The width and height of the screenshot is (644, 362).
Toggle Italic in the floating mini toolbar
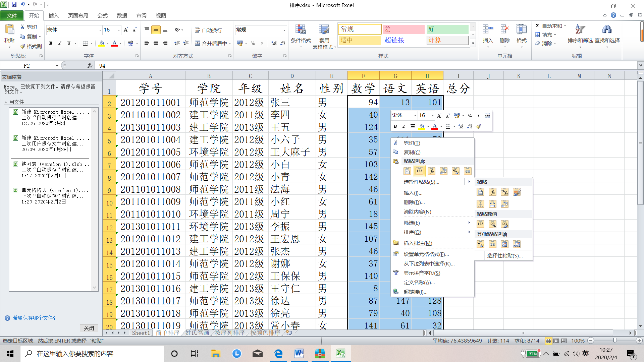point(404,126)
